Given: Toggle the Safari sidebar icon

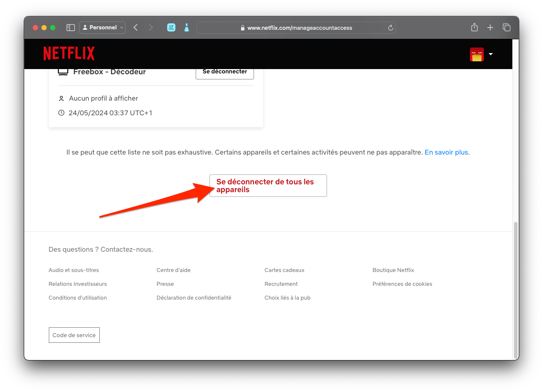Looking at the screenshot, I should (71, 28).
